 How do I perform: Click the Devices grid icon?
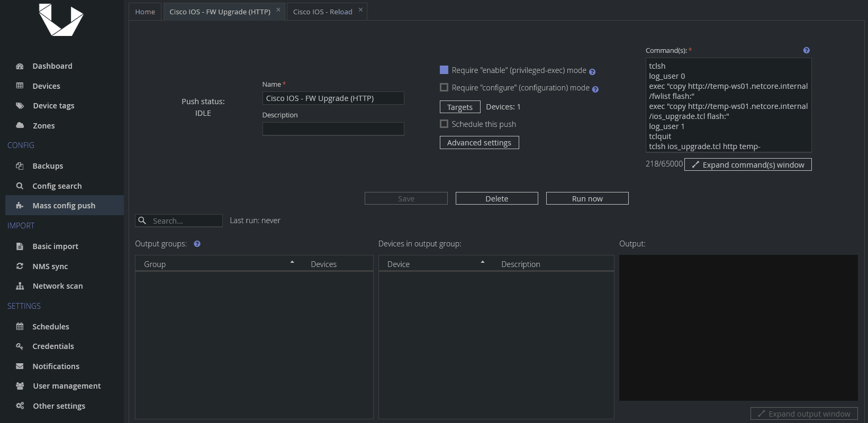[20, 86]
